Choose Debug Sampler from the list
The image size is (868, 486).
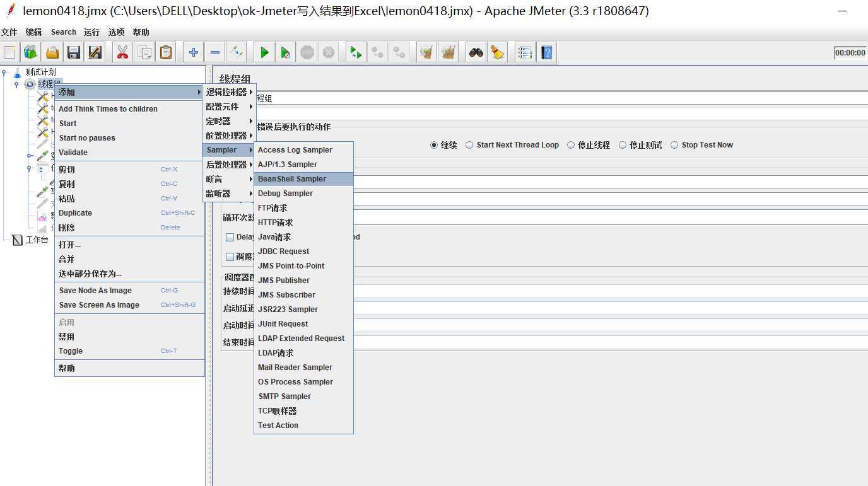pos(303,194)
